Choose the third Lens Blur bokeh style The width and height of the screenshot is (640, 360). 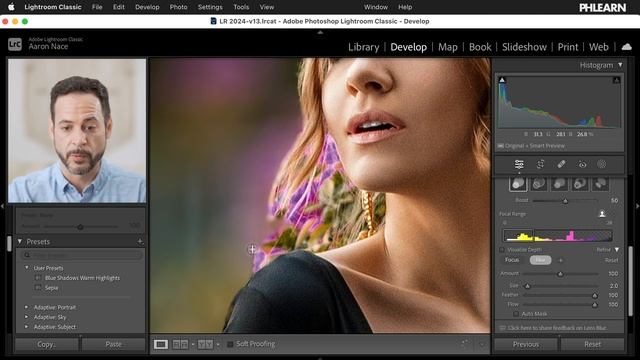(559, 184)
